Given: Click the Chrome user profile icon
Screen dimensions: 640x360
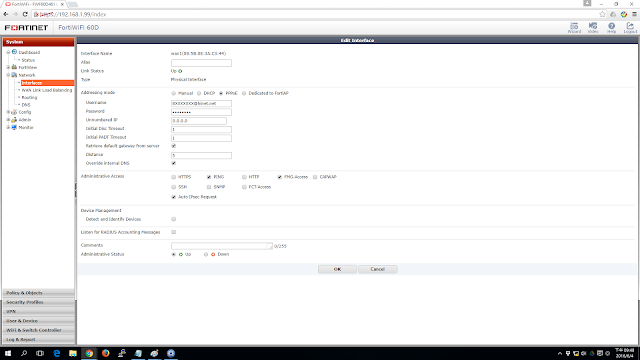Looking at the screenshot, I should click(x=587, y=3).
